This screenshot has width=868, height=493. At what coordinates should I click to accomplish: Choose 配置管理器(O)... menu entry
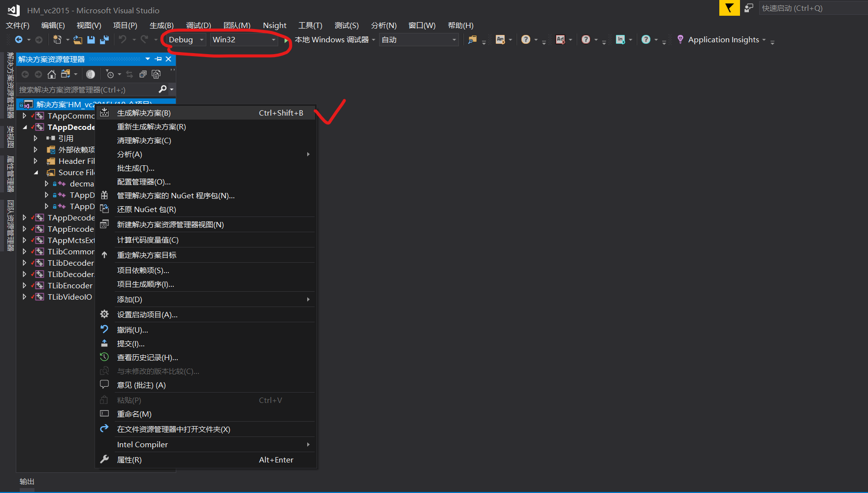click(x=205, y=182)
